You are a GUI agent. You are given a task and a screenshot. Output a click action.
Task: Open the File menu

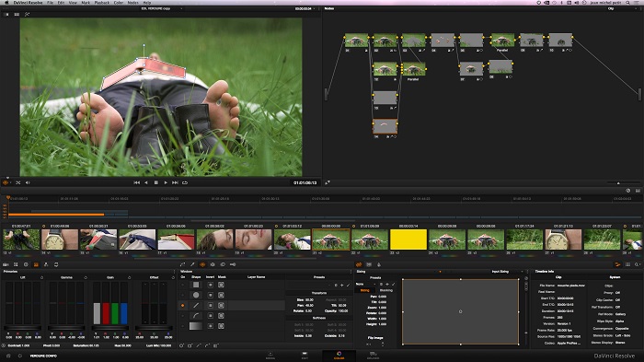tap(50, 3)
